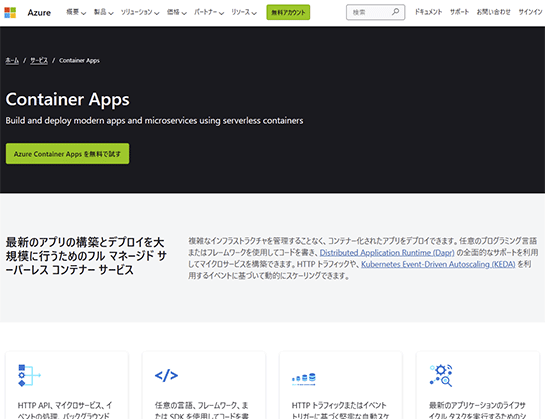
Task: Click the 'HTTP トラフィックまたはイベント' card text
Action: pyautogui.click(x=340, y=410)
